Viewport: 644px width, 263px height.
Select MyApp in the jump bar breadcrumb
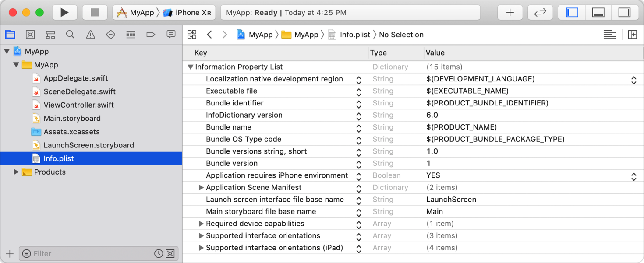tap(260, 34)
